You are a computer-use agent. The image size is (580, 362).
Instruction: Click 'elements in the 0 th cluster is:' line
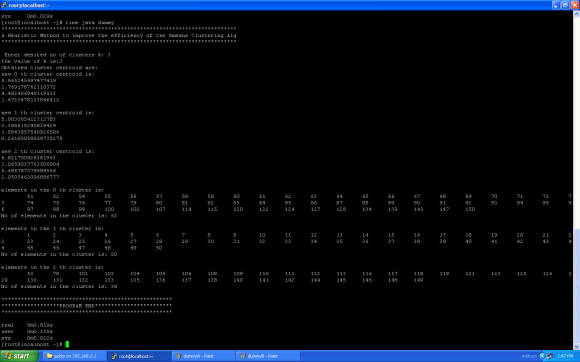53,190
